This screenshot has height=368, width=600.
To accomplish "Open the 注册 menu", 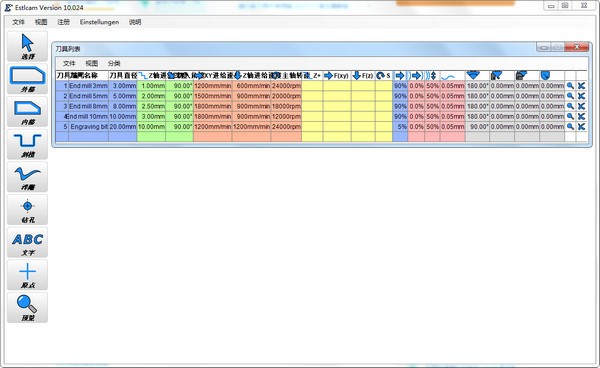I will click(64, 22).
